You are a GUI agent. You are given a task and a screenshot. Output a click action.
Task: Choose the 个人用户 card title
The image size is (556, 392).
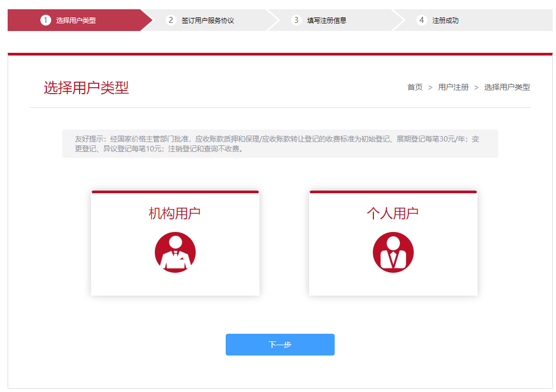point(392,213)
